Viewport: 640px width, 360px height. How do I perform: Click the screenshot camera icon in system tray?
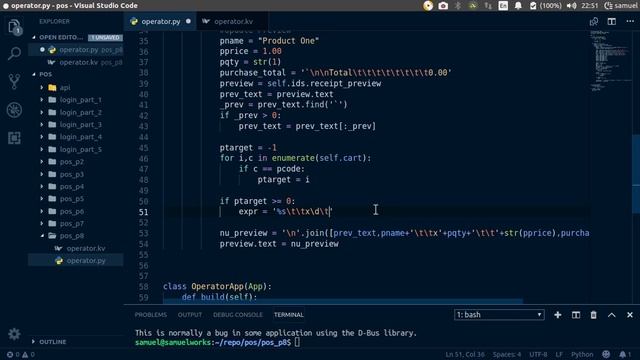point(443,6)
